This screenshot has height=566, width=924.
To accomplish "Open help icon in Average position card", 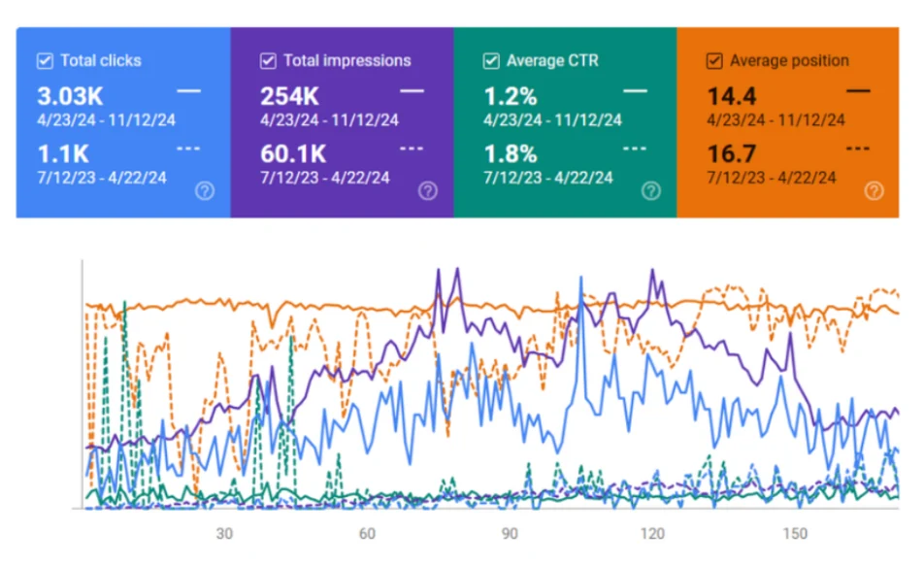I will [874, 191].
